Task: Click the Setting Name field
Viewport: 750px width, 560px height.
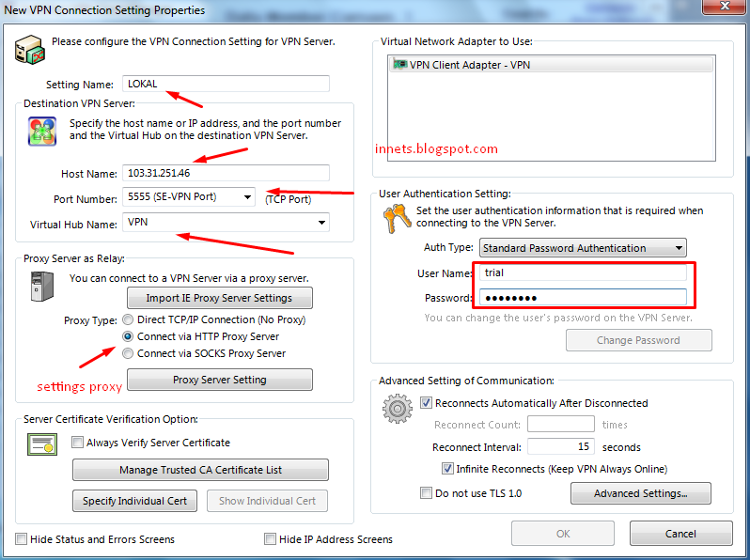Action: (226, 84)
